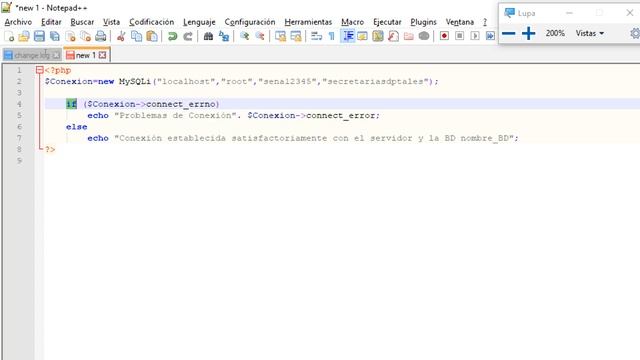Image resolution: width=640 pixels, height=360 pixels.
Task: Click the gray monitoring toolbar icon
Action: tap(424, 36)
